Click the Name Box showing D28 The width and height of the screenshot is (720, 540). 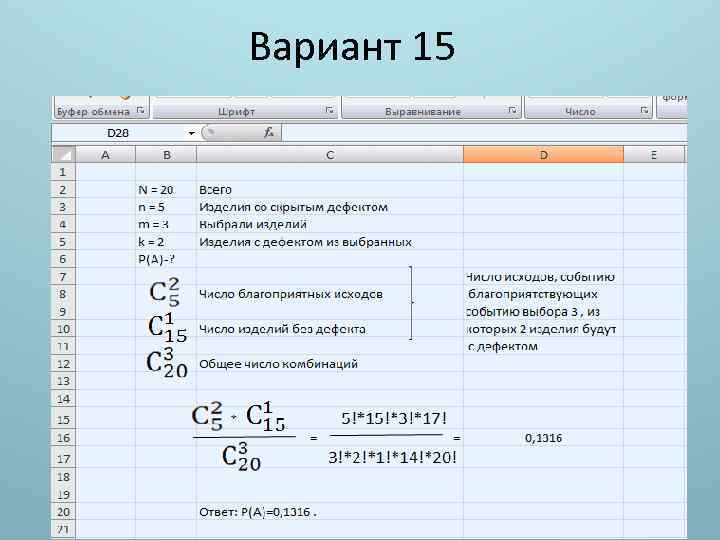click(118, 133)
